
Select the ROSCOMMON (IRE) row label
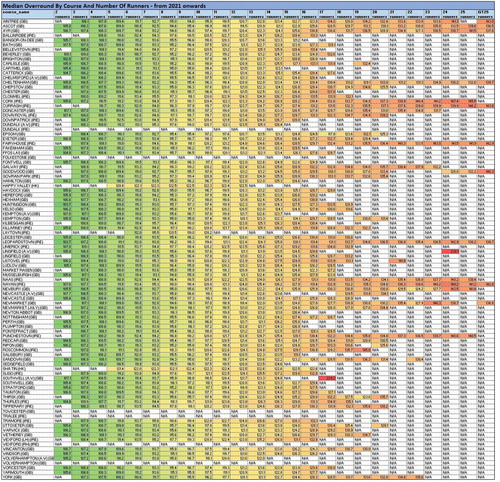[20, 350]
